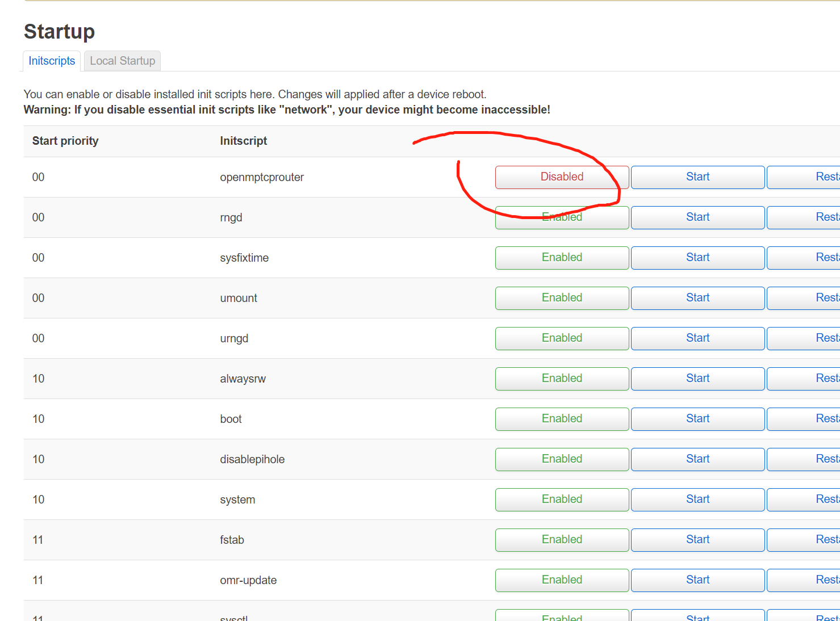Disable the rngd init script
840x621 pixels.
click(x=562, y=217)
